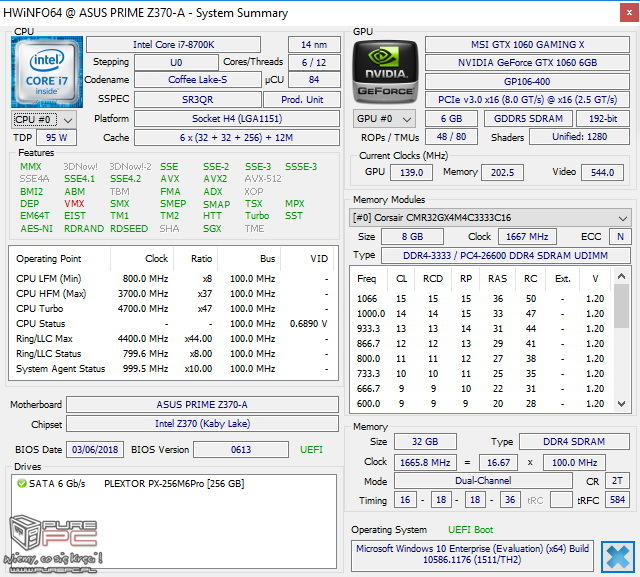Click the 14 nm process field
The width and height of the screenshot is (640, 577).
pyautogui.click(x=314, y=44)
